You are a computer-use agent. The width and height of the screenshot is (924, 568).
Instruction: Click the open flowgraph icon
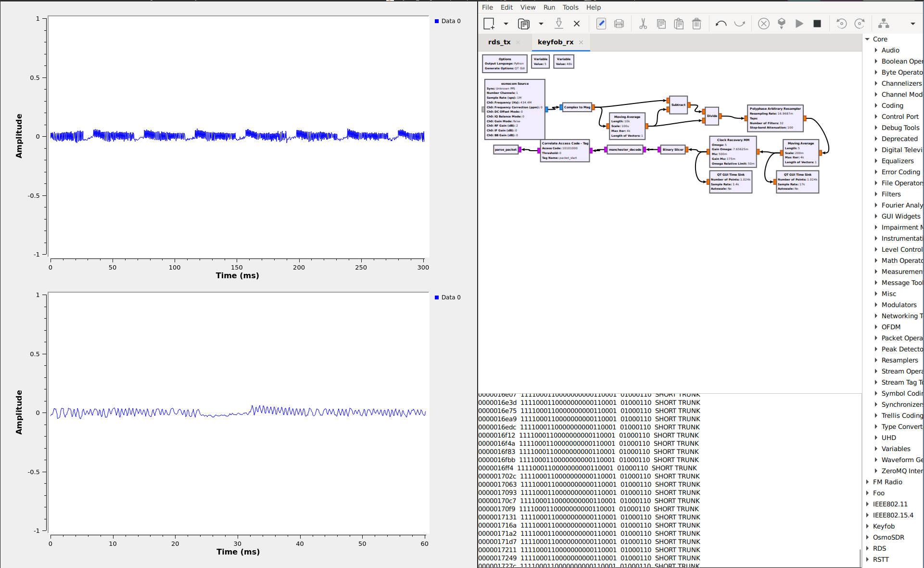(523, 24)
